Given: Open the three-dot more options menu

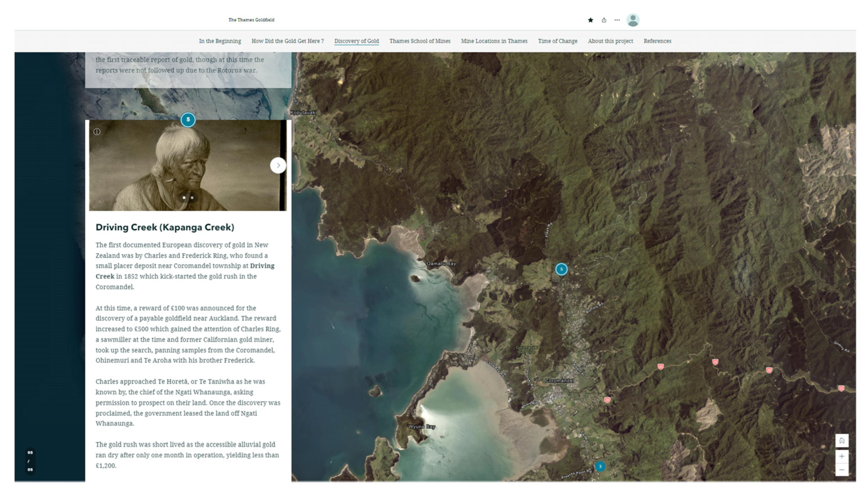Looking at the screenshot, I should 617,20.
